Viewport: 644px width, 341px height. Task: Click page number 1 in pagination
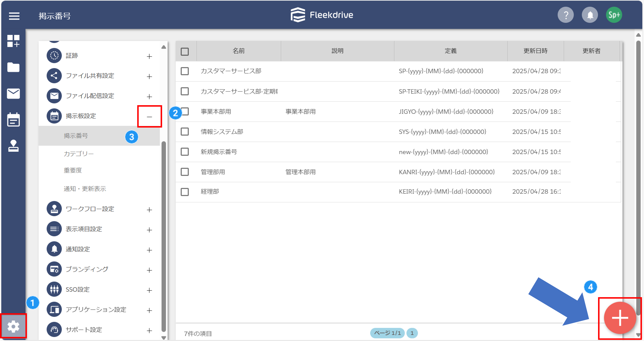[412, 333]
